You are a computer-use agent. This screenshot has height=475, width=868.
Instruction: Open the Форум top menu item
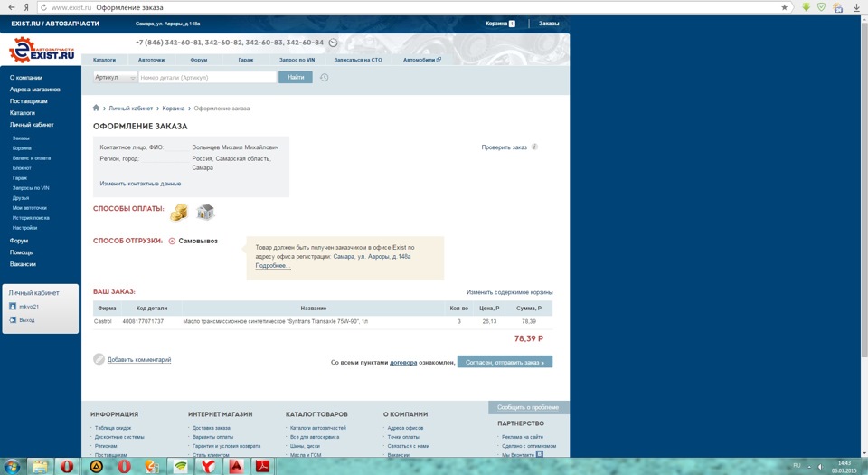pyautogui.click(x=199, y=60)
